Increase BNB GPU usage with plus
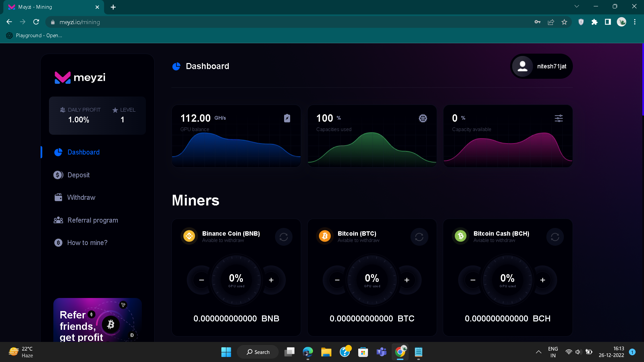This screenshot has height=362, width=644. (x=271, y=280)
